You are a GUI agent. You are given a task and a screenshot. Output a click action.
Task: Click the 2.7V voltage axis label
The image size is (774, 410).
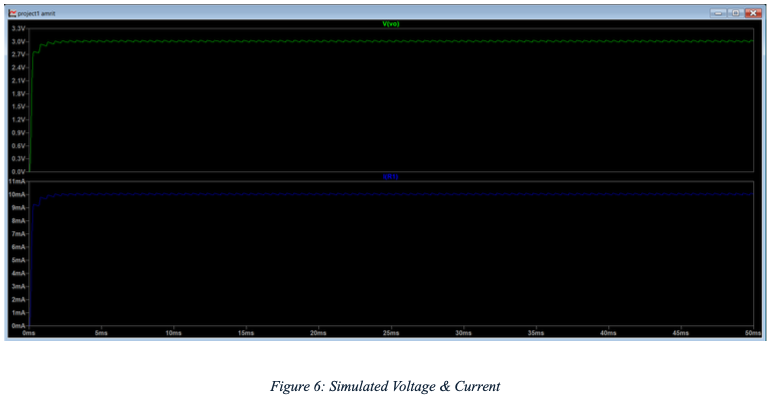pyautogui.click(x=18, y=54)
